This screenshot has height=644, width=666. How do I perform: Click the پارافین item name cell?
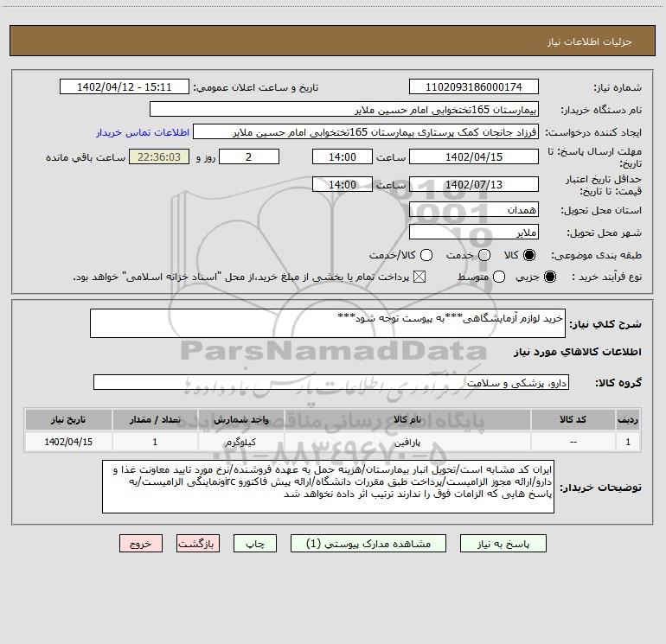tap(407, 442)
